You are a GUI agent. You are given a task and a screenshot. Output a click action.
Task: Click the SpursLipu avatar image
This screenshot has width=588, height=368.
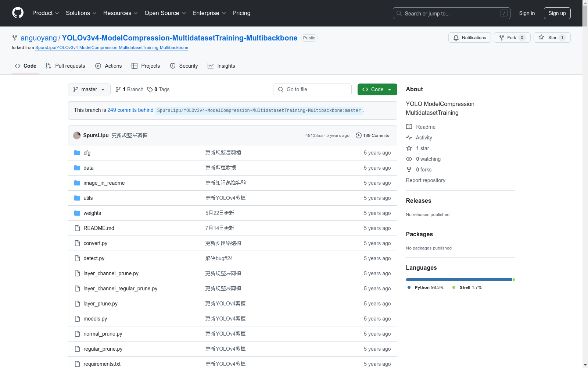click(77, 135)
